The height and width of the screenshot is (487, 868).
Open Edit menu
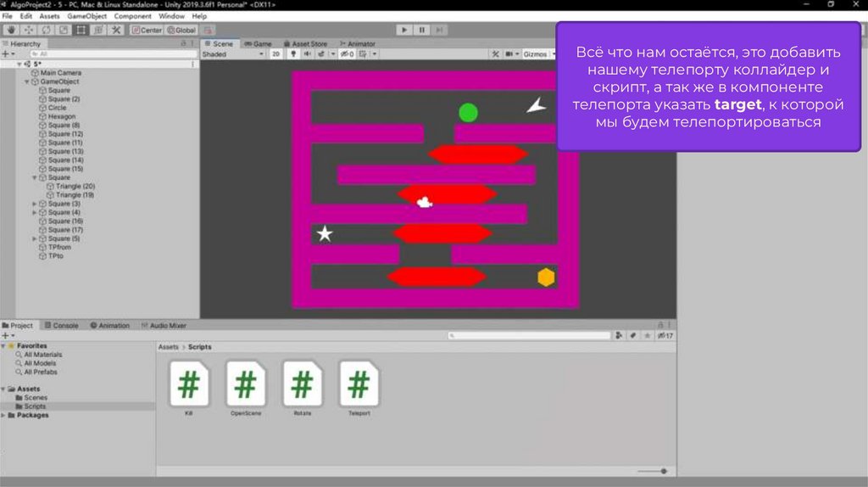(x=26, y=16)
